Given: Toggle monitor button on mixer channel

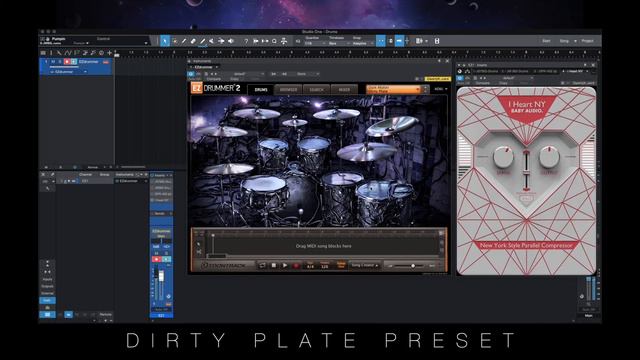Looking at the screenshot, I should tap(167, 259).
